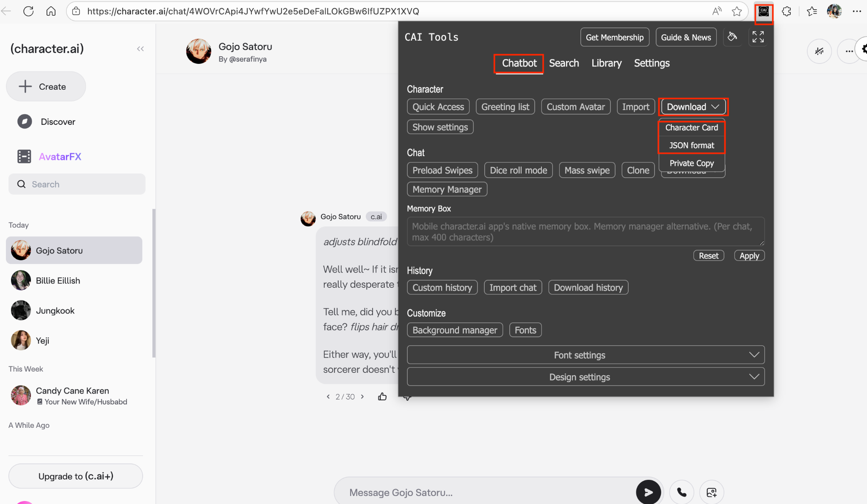Toggle Show settings button
This screenshot has width=867, height=504.
click(440, 127)
